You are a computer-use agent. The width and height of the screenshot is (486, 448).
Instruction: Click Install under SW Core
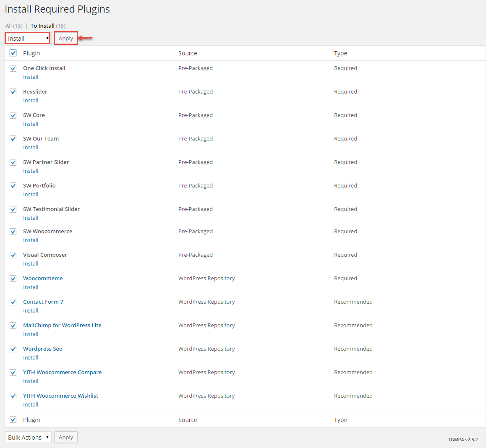(31, 124)
